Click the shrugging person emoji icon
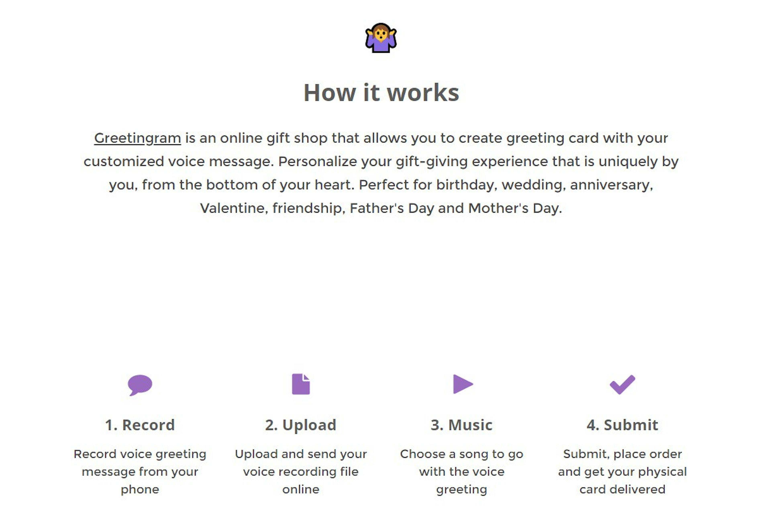 (381, 38)
